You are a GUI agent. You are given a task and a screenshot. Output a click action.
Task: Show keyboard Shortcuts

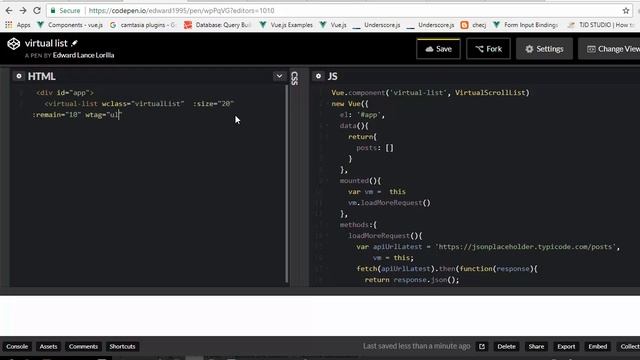tap(122, 347)
